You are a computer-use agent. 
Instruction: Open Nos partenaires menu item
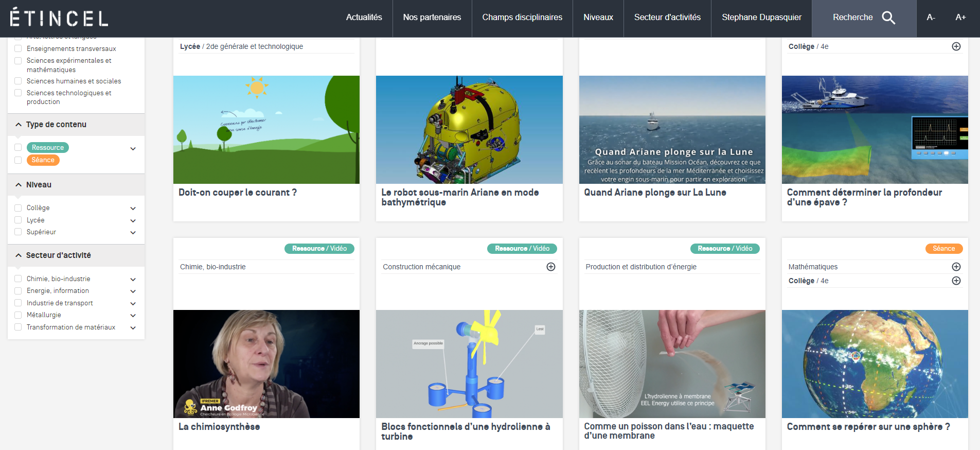[432, 18]
